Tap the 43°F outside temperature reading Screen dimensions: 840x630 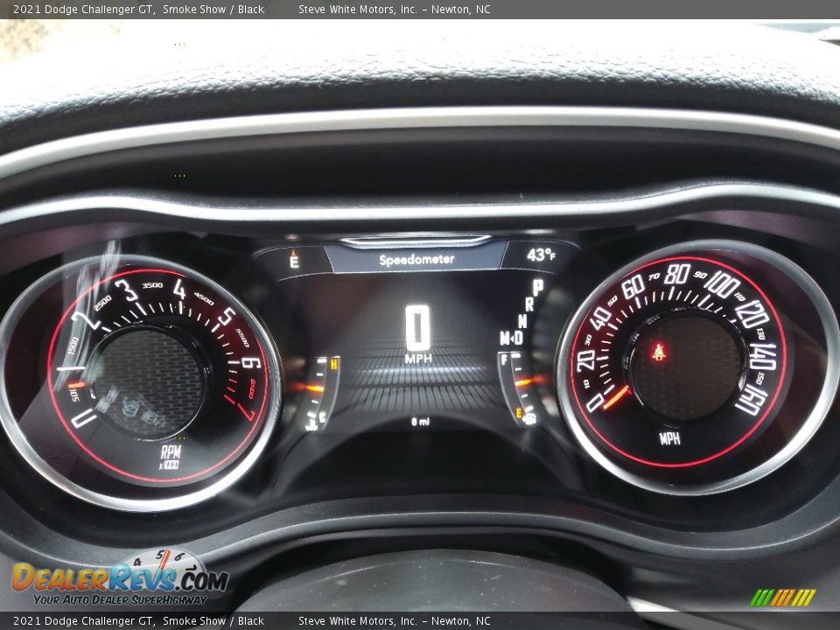coord(541,255)
